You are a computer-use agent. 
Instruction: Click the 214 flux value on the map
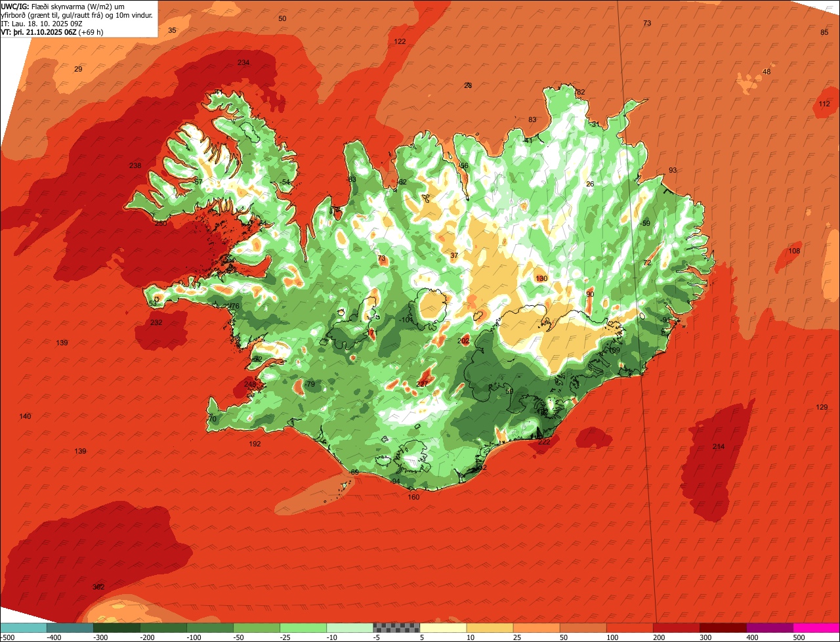click(x=719, y=447)
